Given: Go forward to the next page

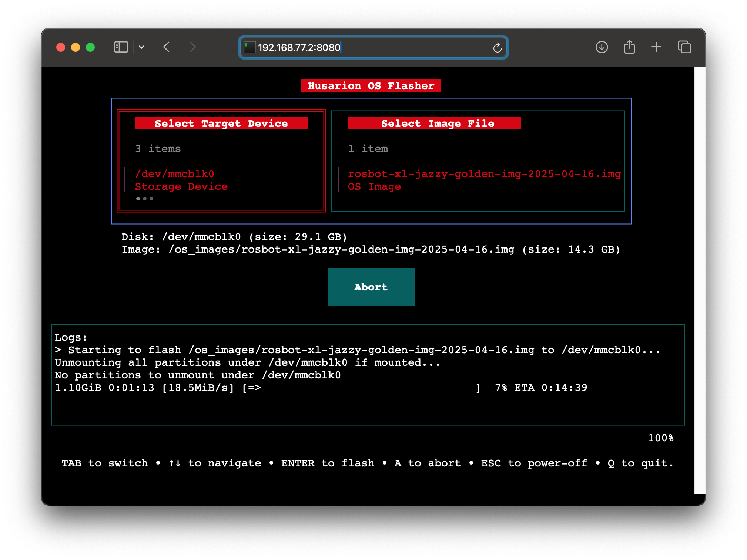Looking at the screenshot, I should [192, 47].
